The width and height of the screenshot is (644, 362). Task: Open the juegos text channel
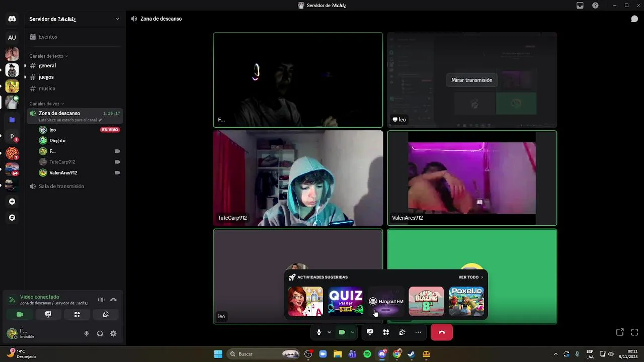[75, 77]
